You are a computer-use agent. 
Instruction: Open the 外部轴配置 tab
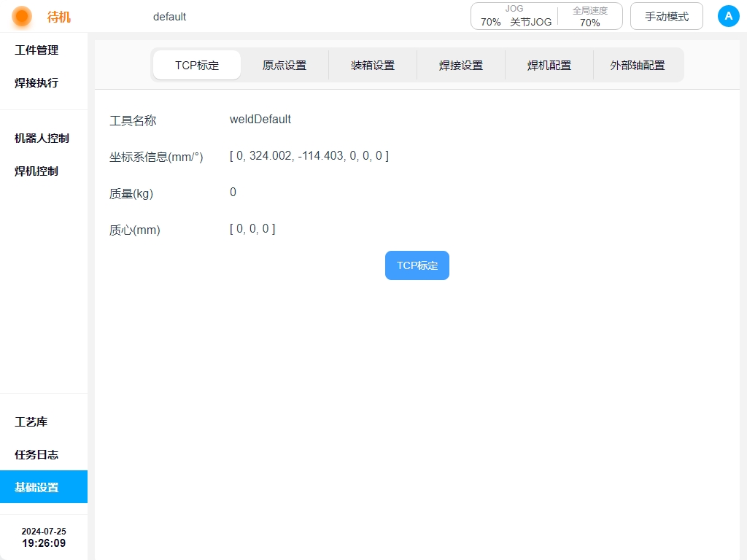tap(638, 65)
